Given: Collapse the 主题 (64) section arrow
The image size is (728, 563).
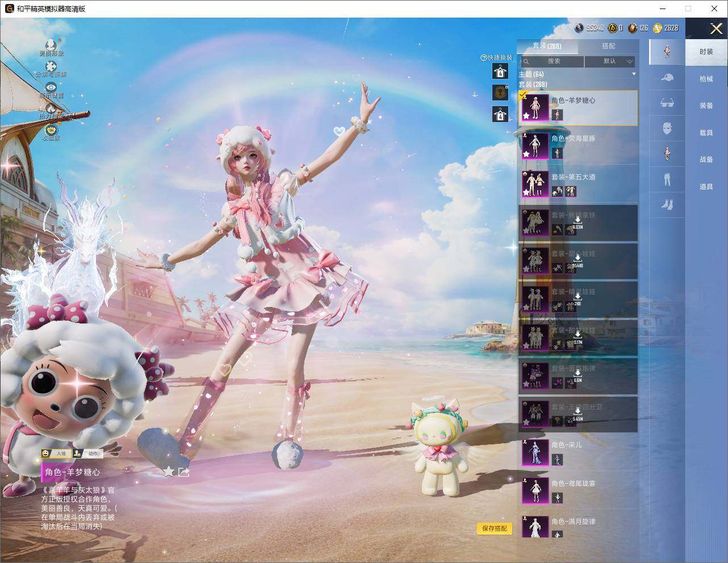Looking at the screenshot, I should pos(634,74).
